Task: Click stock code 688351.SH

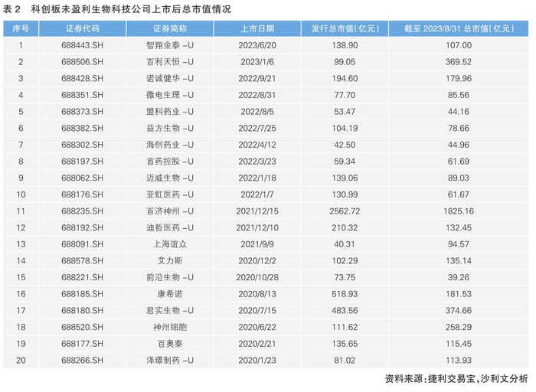Action: pyautogui.click(x=83, y=95)
